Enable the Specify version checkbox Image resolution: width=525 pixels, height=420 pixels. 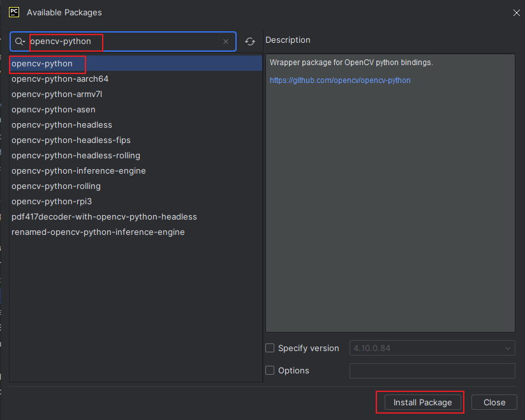tap(270, 348)
